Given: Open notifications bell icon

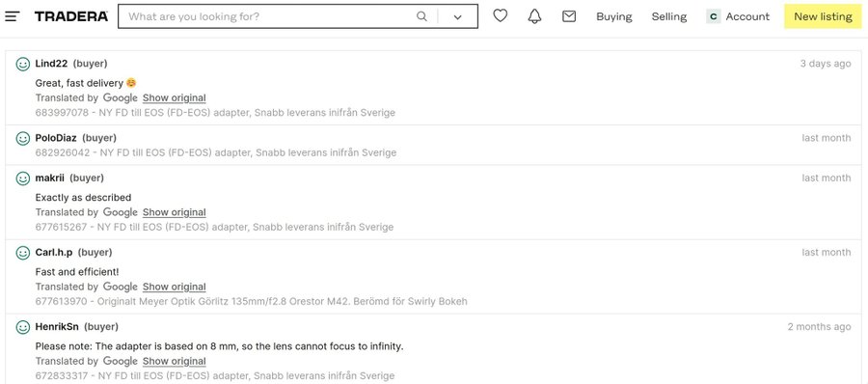Looking at the screenshot, I should pyautogui.click(x=534, y=16).
